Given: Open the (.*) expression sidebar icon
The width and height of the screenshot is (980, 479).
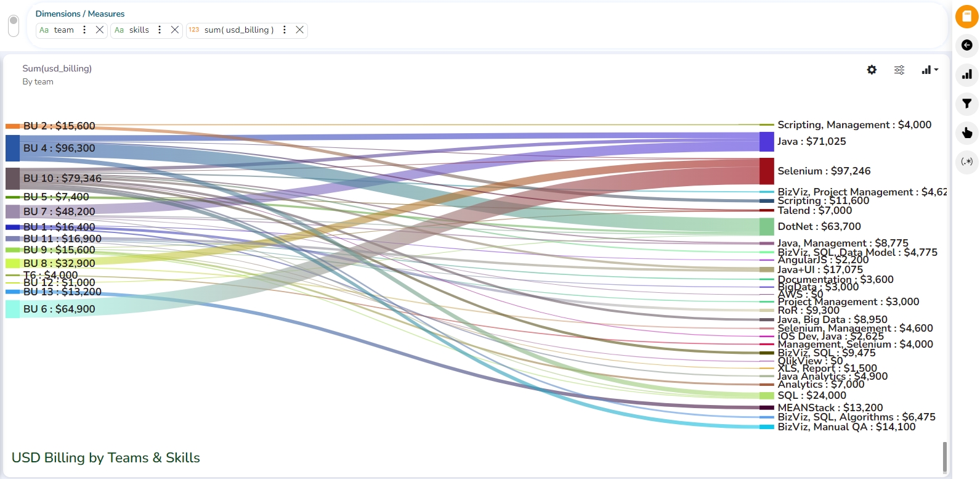Looking at the screenshot, I should pos(966,162).
